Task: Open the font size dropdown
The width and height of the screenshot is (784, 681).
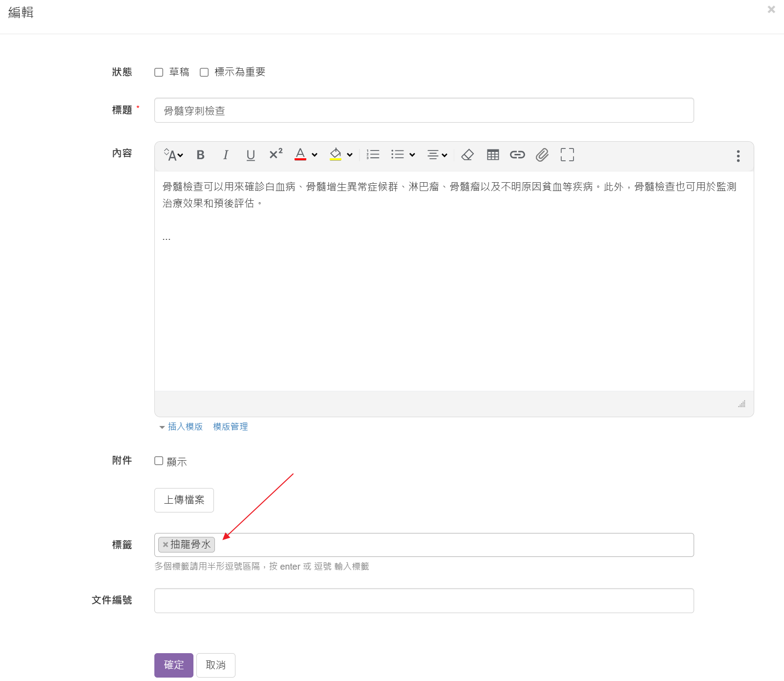Action: tap(173, 155)
